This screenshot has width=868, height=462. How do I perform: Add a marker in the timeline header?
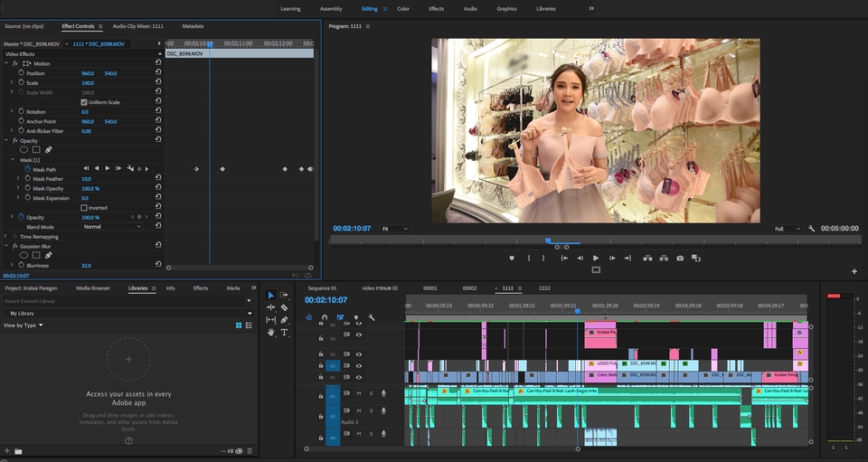point(356,317)
